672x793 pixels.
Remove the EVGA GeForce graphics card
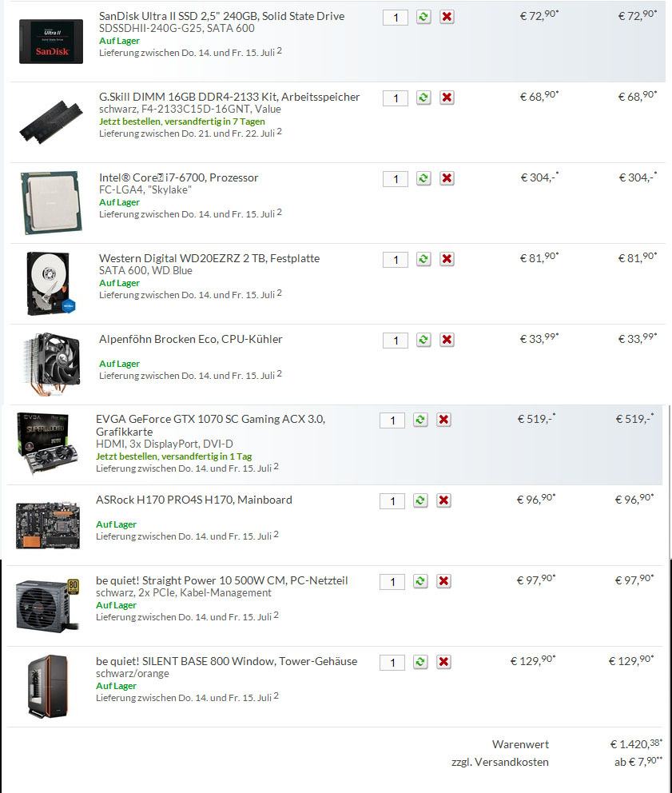click(444, 420)
